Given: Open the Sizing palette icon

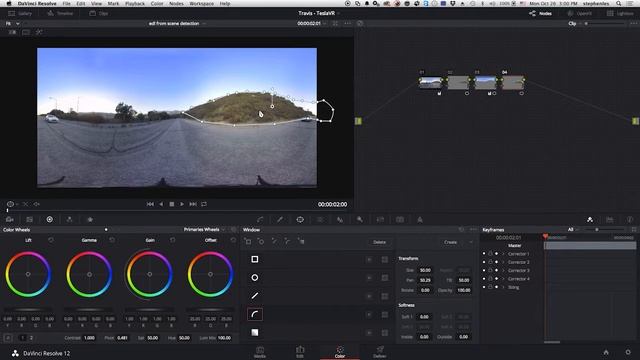Looking at the screenshot, I should 380,220.
